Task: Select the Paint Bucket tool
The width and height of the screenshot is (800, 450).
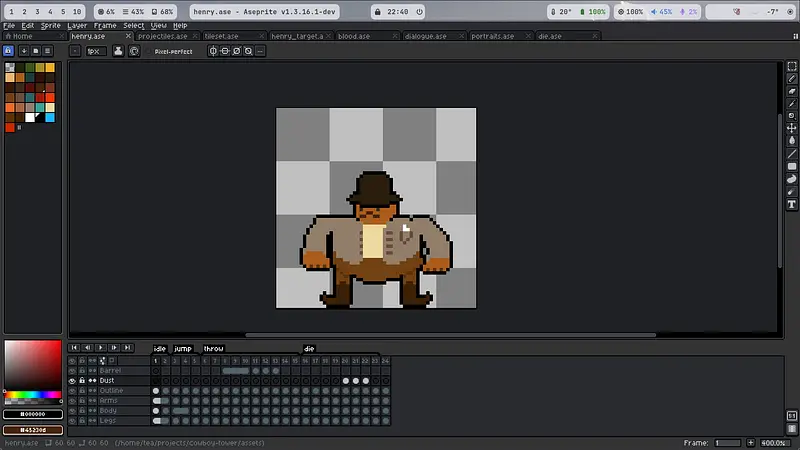Action: tap(792, 141)
